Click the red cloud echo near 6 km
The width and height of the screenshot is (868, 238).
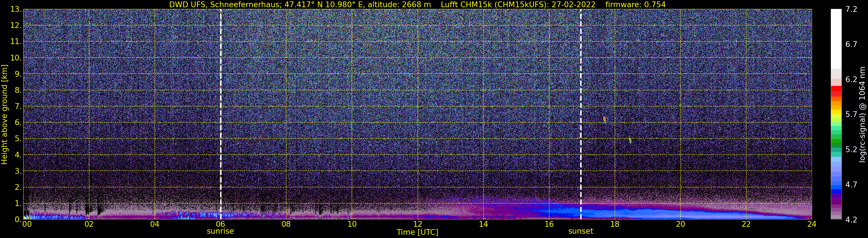604,119
